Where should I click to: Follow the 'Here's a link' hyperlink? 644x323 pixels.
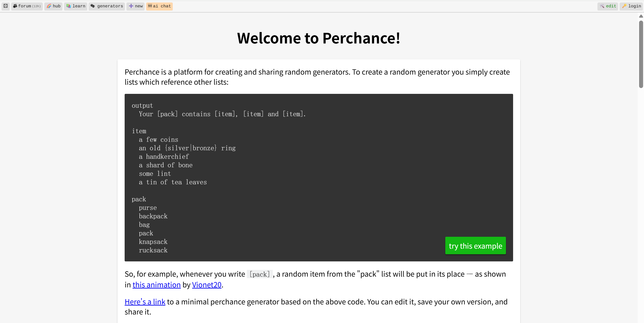click(x=145, y=302)
